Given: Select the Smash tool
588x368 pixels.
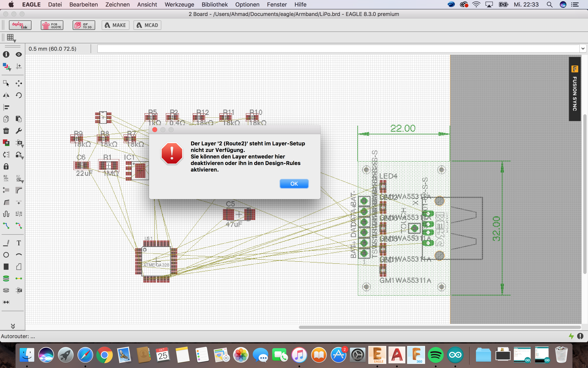Looking at the screenshot, I should tap(6, 190).
